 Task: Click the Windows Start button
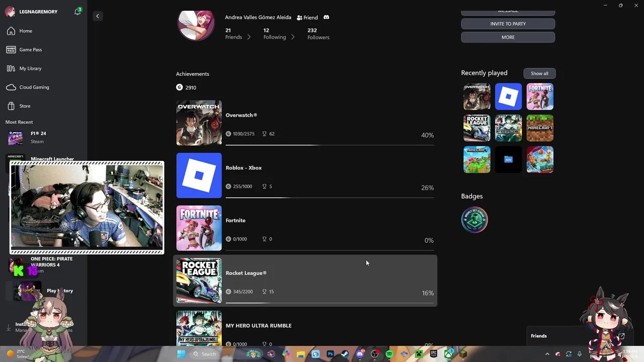tap(181, 354)
